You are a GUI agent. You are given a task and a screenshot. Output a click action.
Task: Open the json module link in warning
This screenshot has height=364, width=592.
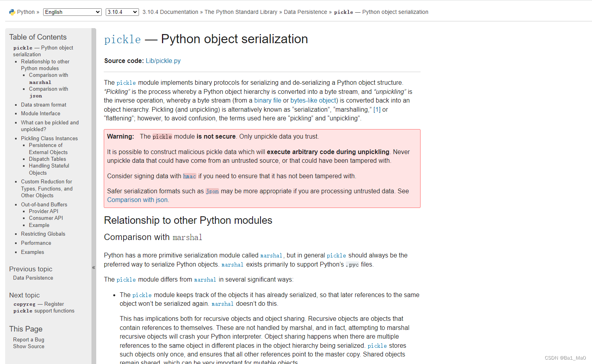(212, 191)
